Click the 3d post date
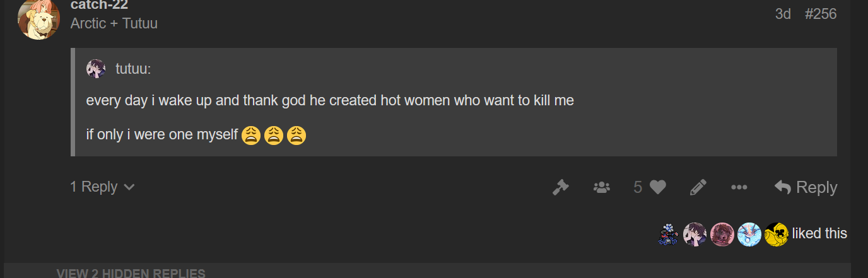This screenshot has height=278, width=868. (782, 14)
